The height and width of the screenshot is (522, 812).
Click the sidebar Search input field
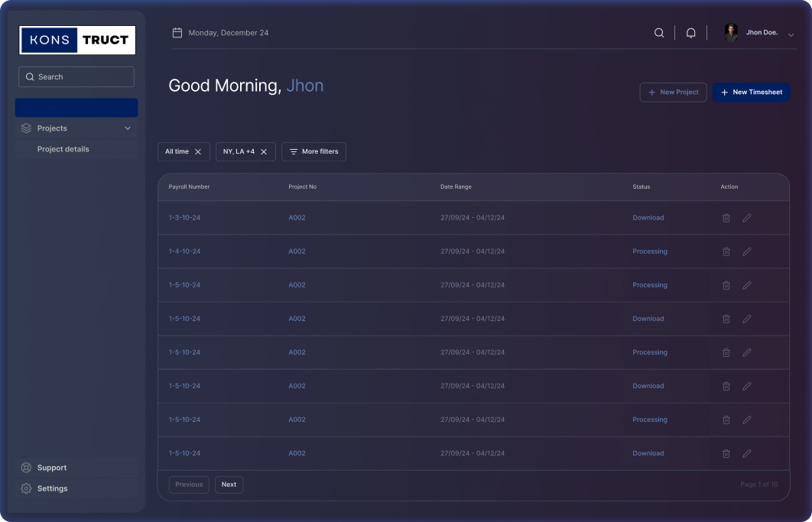(76, 76)
